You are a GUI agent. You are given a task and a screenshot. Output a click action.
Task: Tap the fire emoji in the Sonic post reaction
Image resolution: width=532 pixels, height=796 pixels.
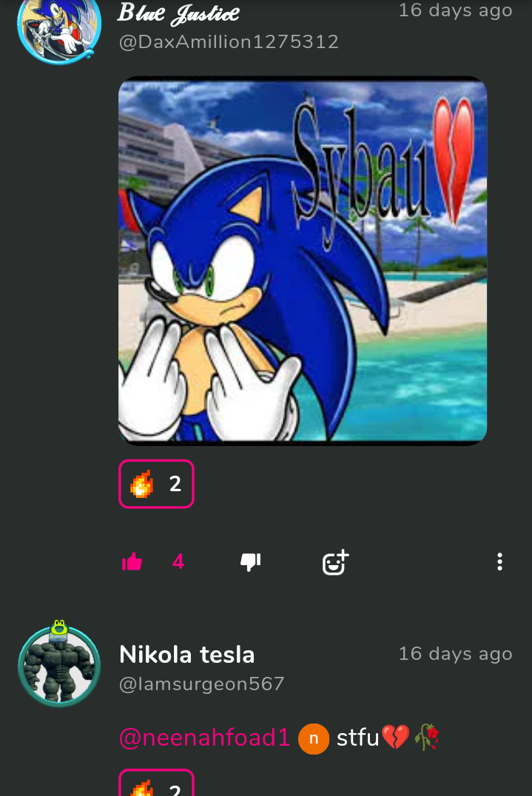(x=141, y=484)
